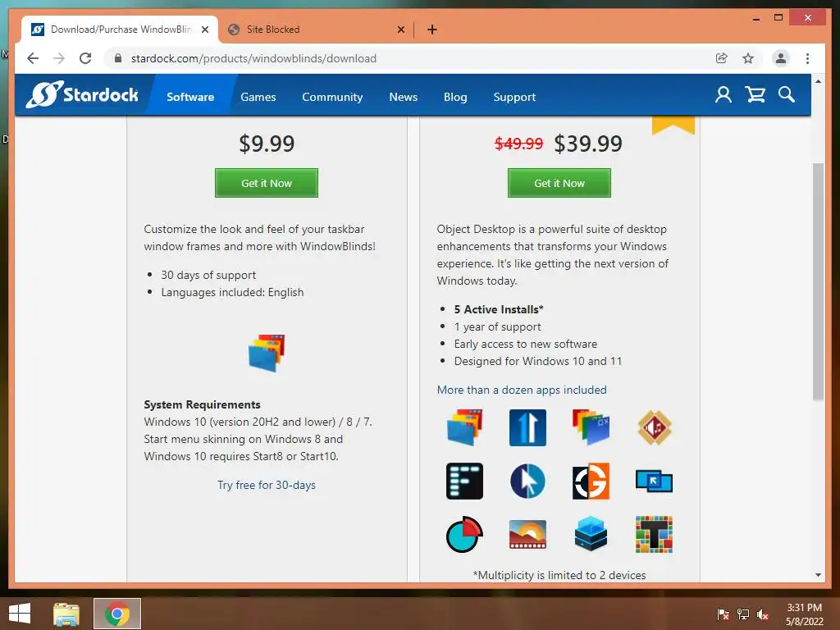Open Chrome's three-dot menu
Viewport: 840px width, 630px height.
[807, 58]
